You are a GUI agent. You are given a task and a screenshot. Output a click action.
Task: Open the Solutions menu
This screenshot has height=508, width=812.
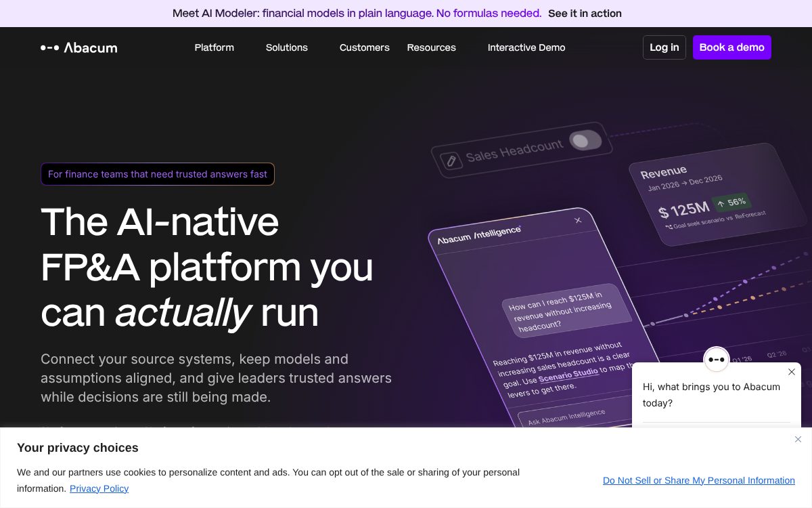point(287,47)
